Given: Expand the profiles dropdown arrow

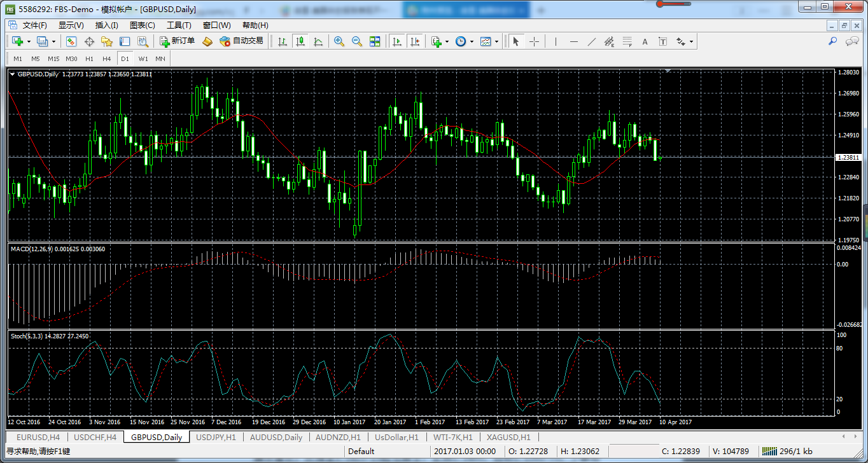Looking at the screenshot, I should (x=53, y=41).
